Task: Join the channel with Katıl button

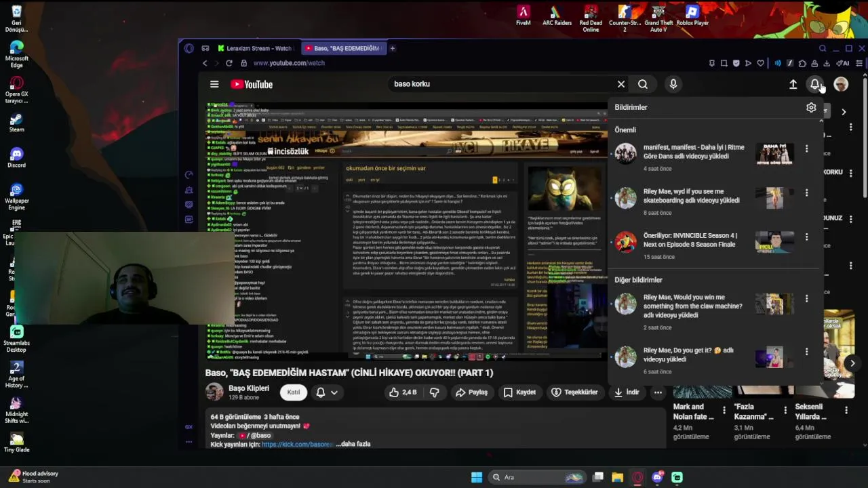Action: (x=294, y=392)
